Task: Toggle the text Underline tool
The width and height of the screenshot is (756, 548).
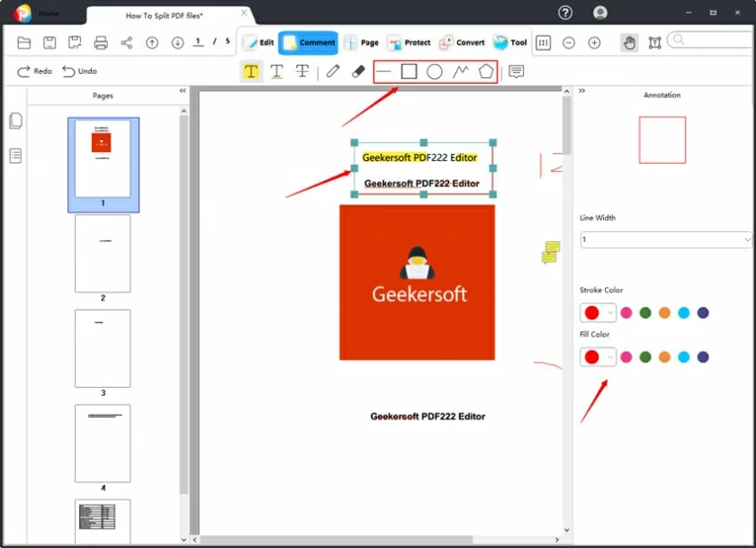Action: pos(276,71)
